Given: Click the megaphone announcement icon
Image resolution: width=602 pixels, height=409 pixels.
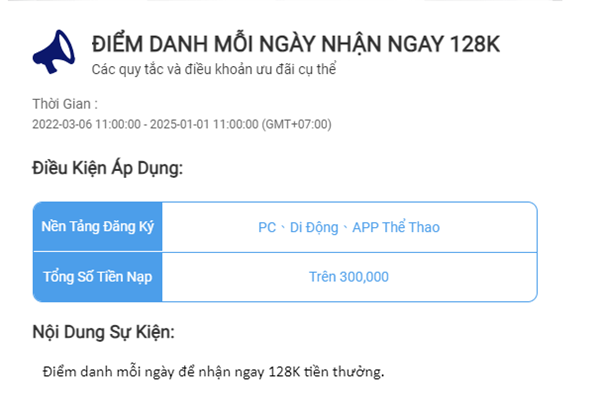Looking at the screenshot, I should tap(52, 47).
